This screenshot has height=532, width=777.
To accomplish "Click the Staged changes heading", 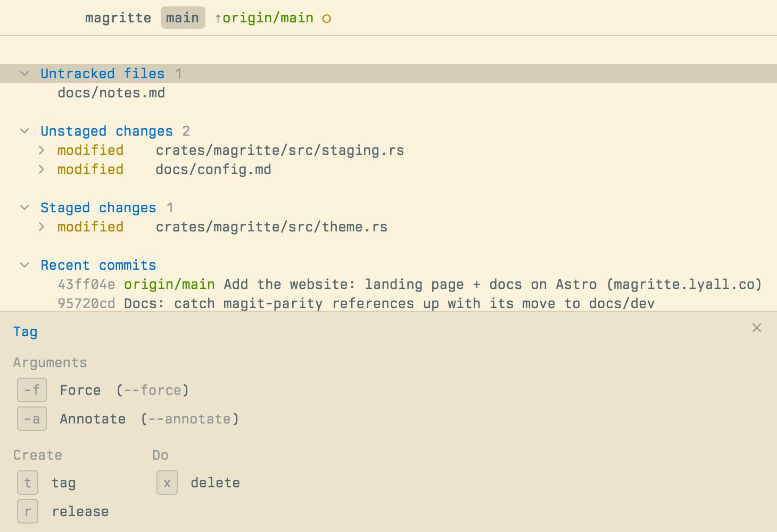I will tap(98, 207).
